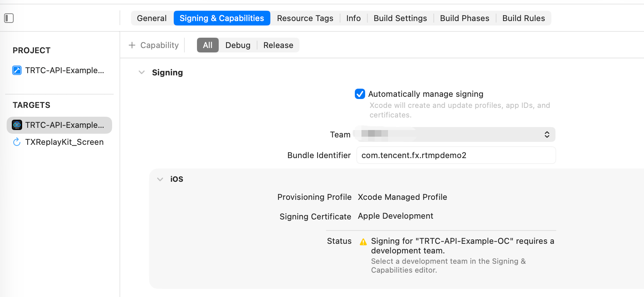Filter capabilities by Release configuration
The width and height of the screenshot is (644, 297).
[x=278, y=45]
